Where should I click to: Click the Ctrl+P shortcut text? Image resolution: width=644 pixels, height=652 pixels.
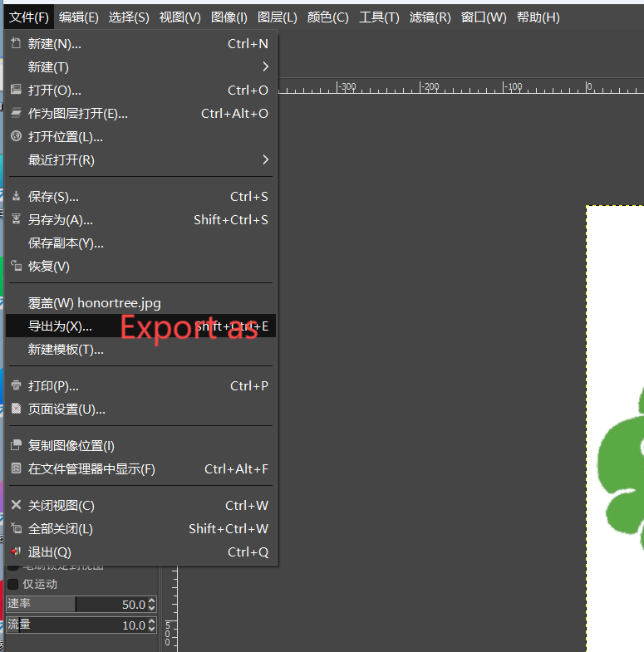[249, 386]
